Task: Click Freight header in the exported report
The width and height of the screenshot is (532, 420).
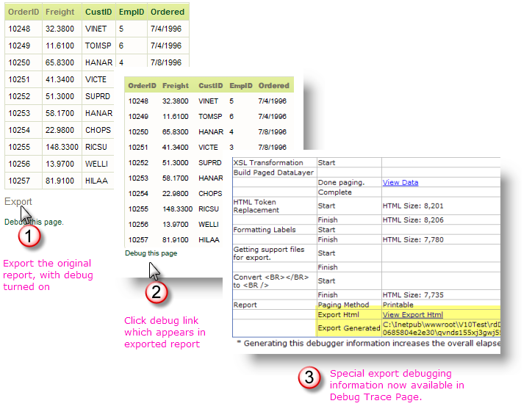Action: [x=176, y=86]
